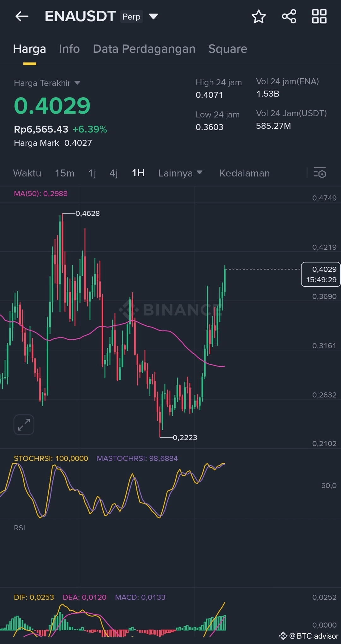341x644 pixels.
Task: Tap the Perp contract badge
Action: click(x=131, y=16)
